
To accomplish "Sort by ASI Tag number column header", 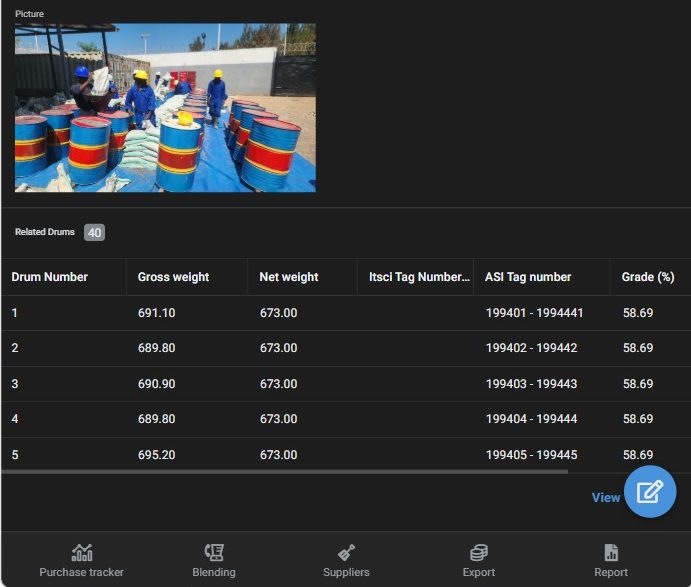I will [528, 277].
